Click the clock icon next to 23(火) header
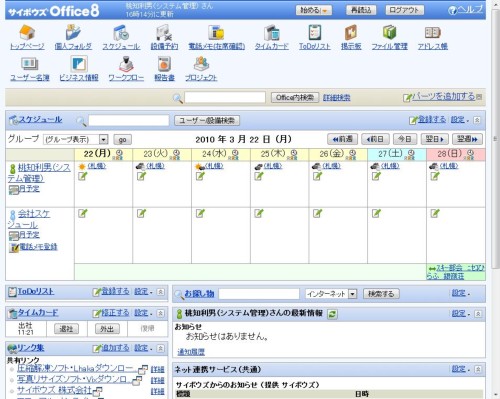500x399 pixels. (176, 154)
